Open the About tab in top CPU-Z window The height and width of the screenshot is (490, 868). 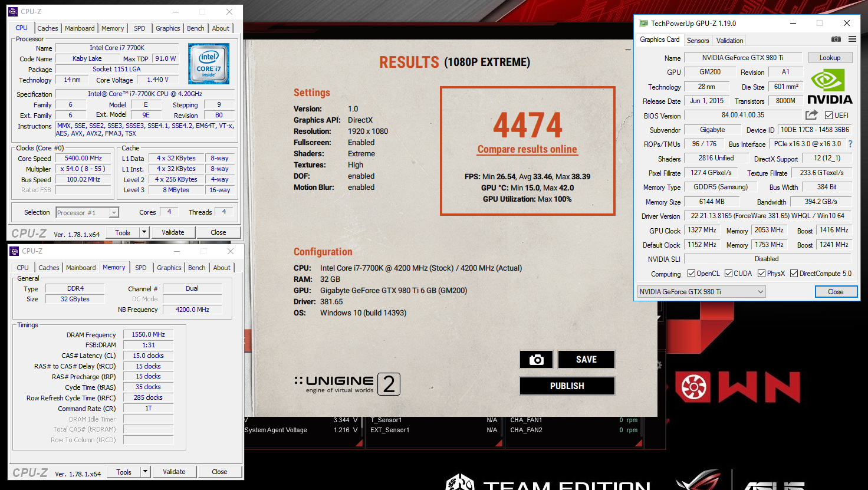coord(221,28)
